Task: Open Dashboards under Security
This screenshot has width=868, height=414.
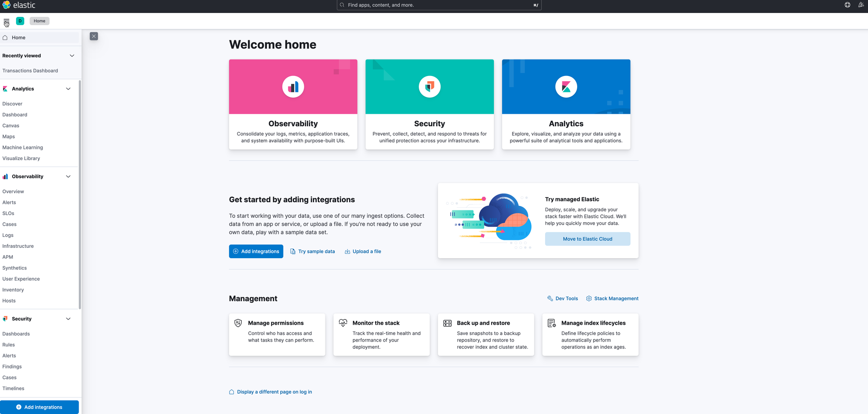Action: coord(16,334)
